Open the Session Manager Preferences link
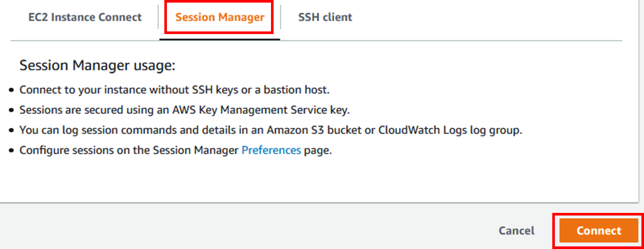 point(271,151)
